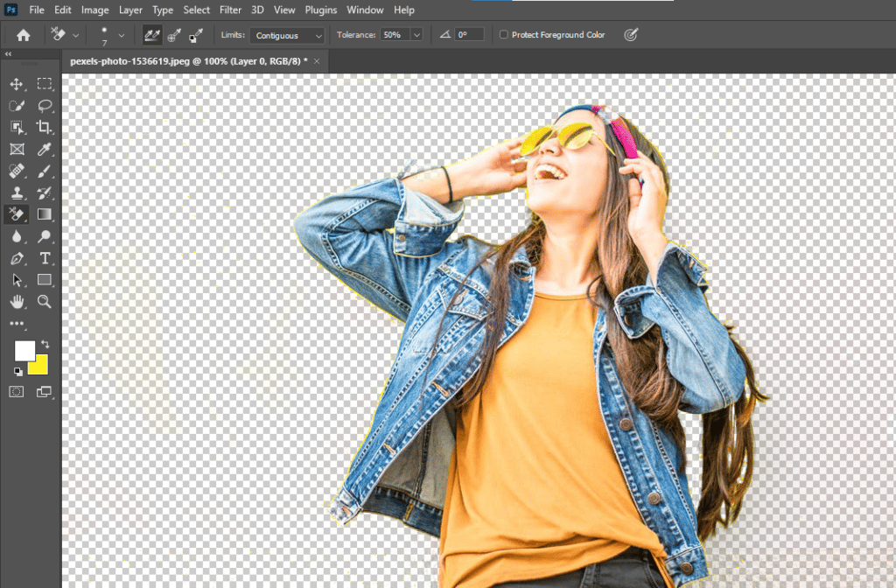Viewport: 896px width, 588px height.
Task: Select the Crop tool
Action: 44,128
